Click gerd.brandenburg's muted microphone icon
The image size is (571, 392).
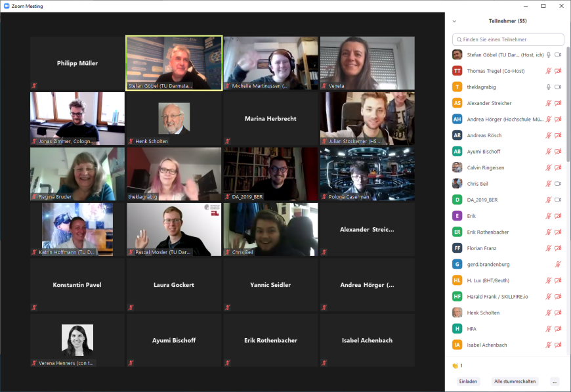(x=558, y=265)
